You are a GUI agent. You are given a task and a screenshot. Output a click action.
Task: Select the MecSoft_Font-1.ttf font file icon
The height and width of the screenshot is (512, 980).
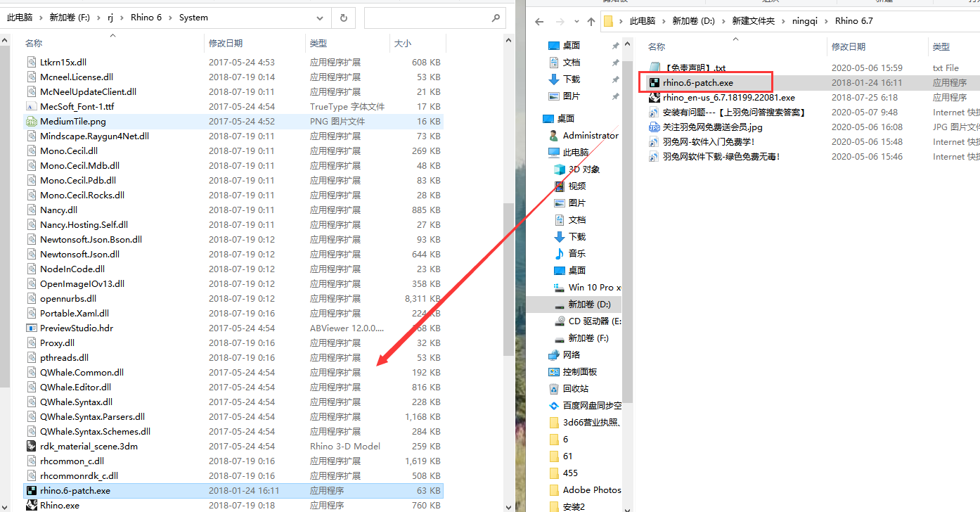[x=32, y=107]
